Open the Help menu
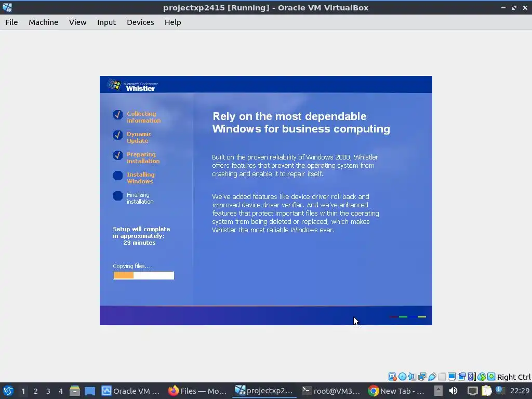 (x=172, y=22)
